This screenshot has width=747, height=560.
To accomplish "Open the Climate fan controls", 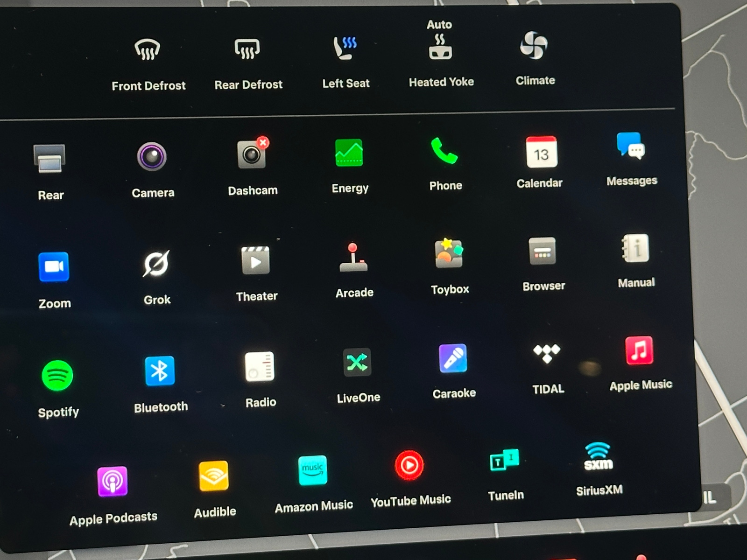I will tap(534, 45).
